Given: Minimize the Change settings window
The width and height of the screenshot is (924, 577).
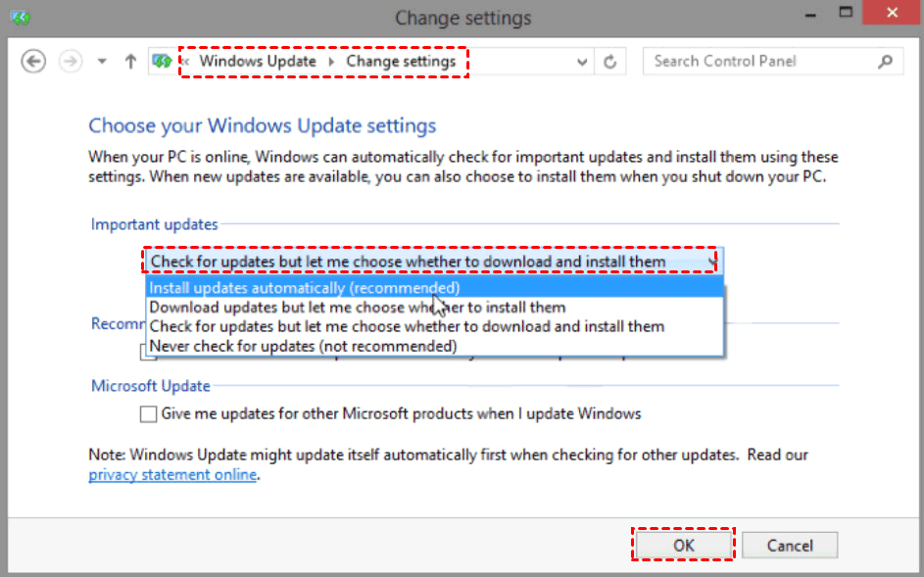Looking at the screenshot, I should (811, 14).
